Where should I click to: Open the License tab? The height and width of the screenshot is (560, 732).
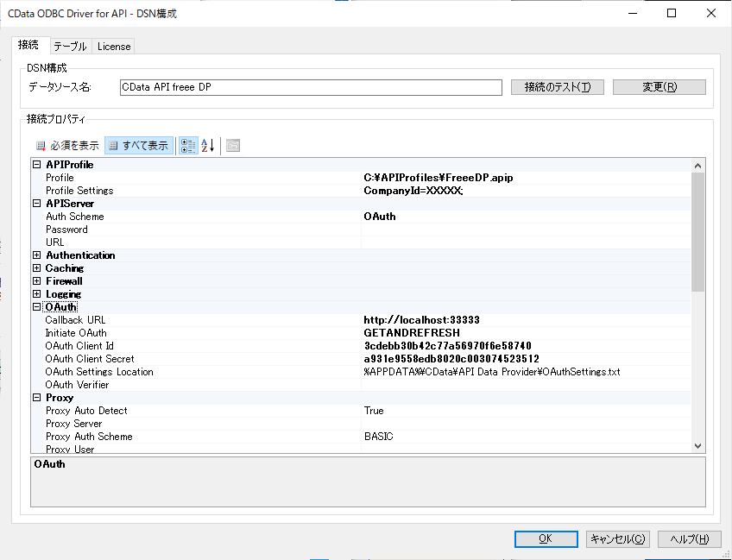pyautogui.click(x=113, y=47)
